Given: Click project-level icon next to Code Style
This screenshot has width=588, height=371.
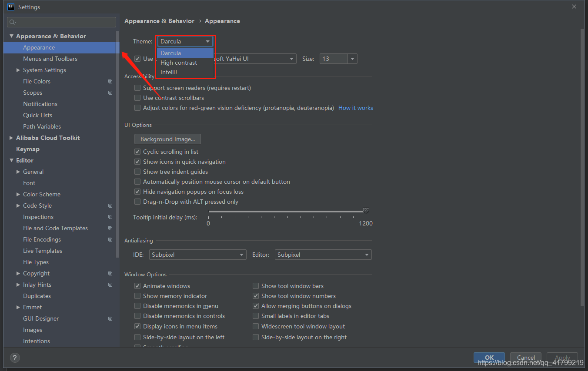Looking at the screenshot, I should pyautogui.click(x=110, y=205).
